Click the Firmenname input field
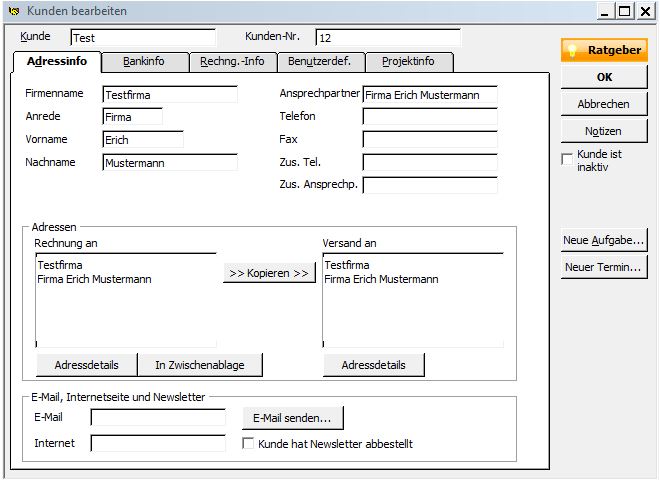 [170, 95]
